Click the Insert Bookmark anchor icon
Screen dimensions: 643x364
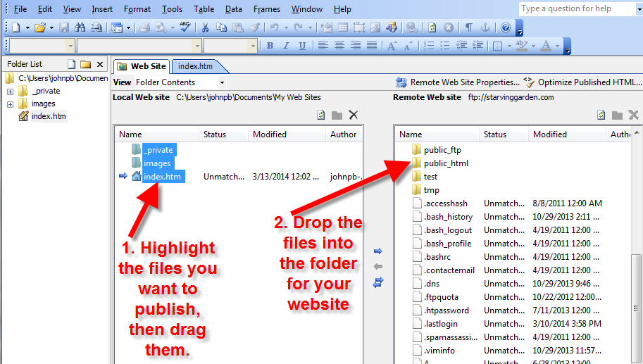click(x=485, y=28)
